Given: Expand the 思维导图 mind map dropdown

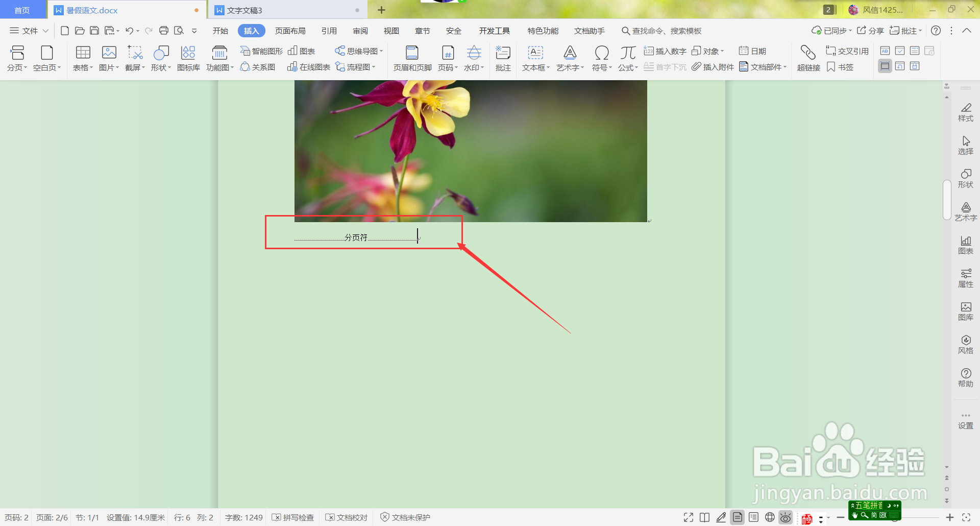Looking at the screenshot, I should point(381,51).
